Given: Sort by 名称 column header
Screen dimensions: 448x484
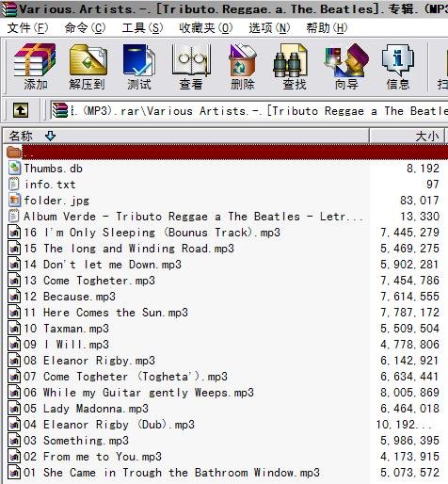Looking at the screenshot, I should [x=185, y=136].
